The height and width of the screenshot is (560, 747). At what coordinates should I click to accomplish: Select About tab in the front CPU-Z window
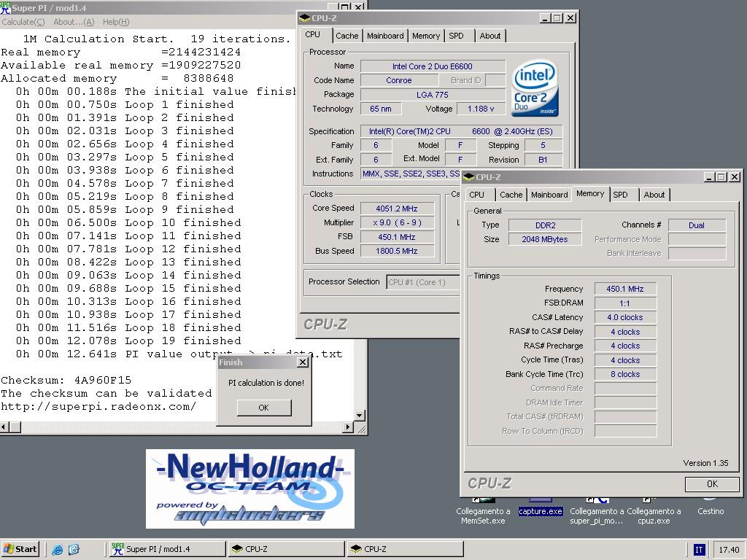(654, 195)
